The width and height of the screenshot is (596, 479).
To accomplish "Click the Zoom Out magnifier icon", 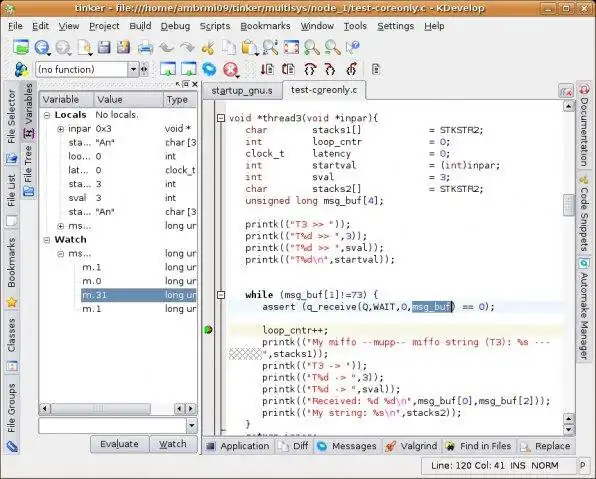I will [332, 48].
